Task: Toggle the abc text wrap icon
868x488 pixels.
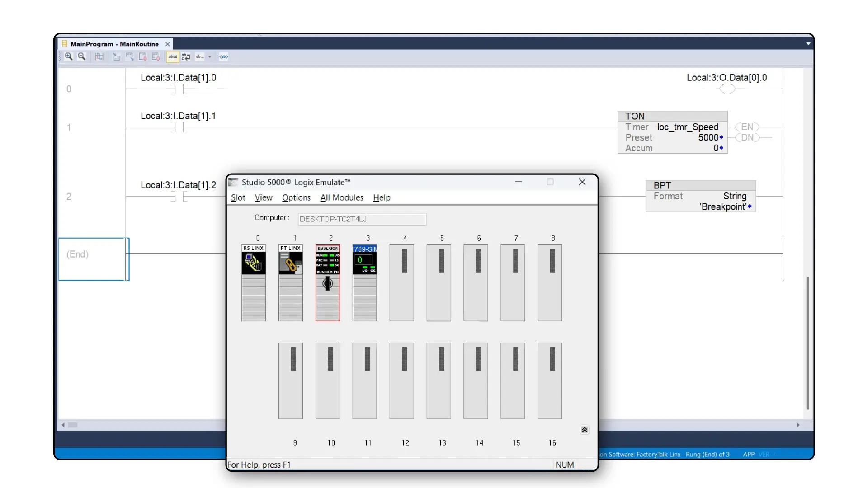Action: coord(186,56)
